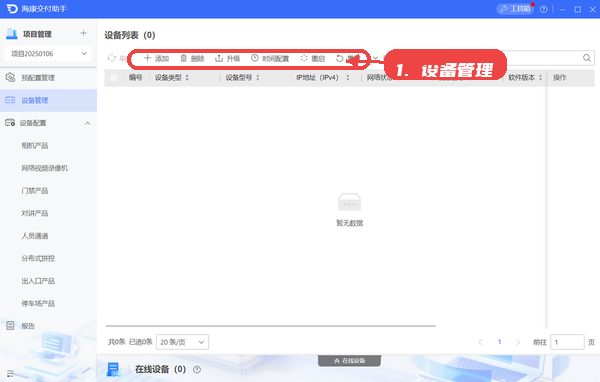Open 门禁产品 under 设备配置
The height and width of the screenshot is (382, 600).
tap(35, 191)
